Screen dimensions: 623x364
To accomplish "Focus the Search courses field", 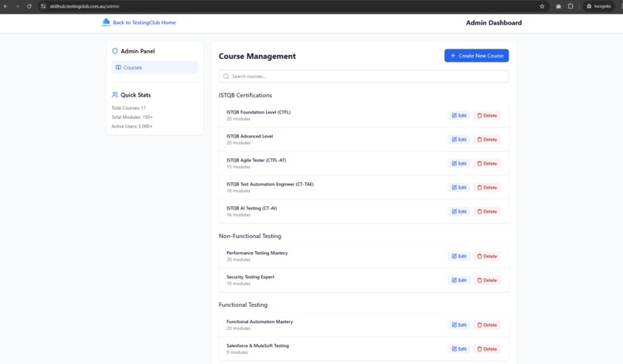I will 363,77.
